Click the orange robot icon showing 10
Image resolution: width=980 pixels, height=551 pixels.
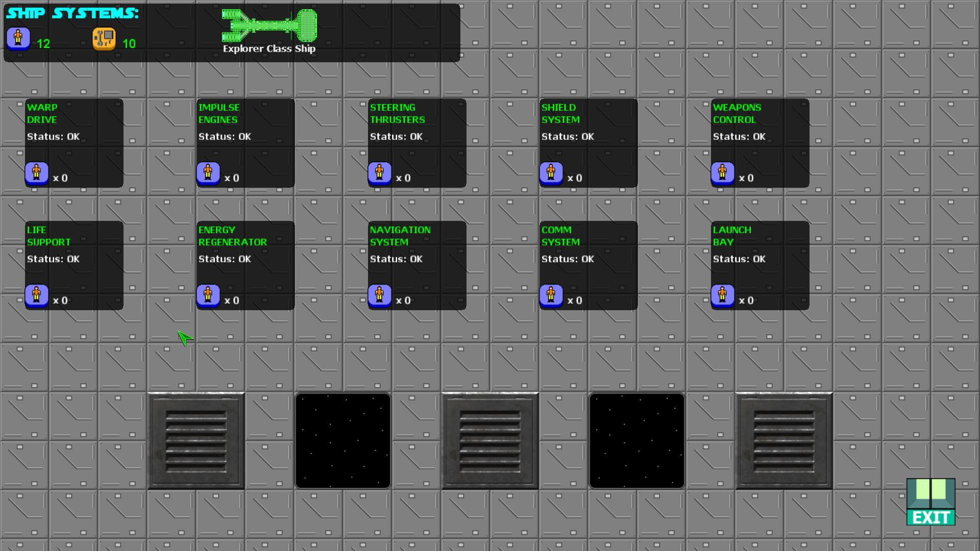point(104,39)
